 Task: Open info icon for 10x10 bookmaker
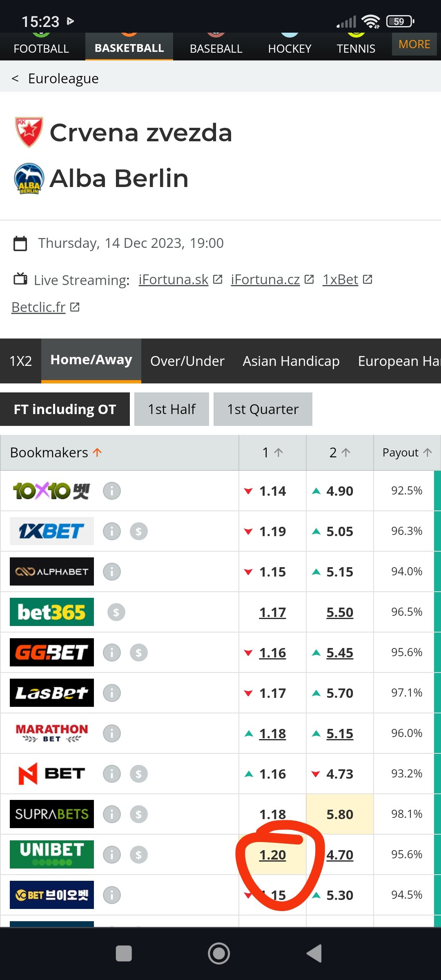[x=112, y=491]
